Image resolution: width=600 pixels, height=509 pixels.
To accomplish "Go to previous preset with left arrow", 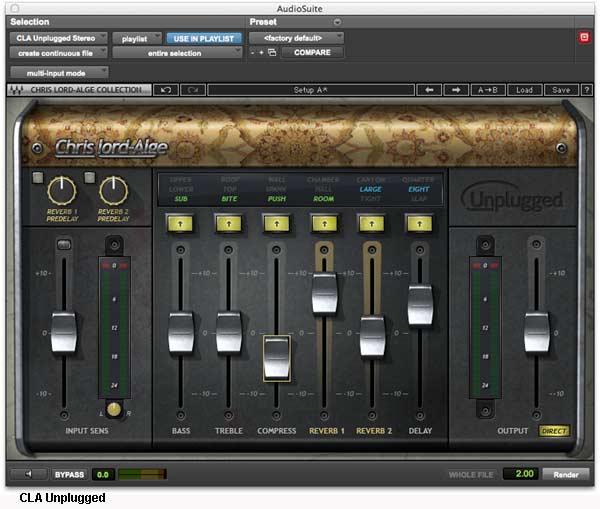I will click(x=429, y=90).
